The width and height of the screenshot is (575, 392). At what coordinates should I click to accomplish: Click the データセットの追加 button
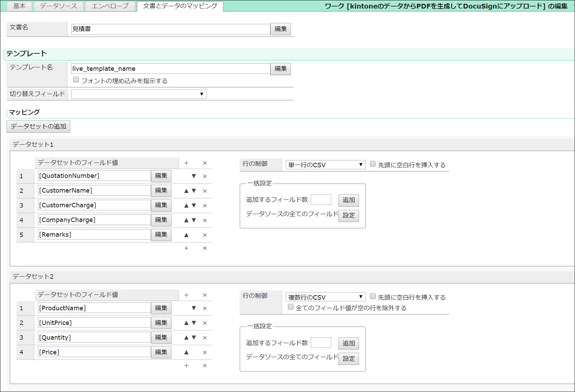(x=38, y=126)
